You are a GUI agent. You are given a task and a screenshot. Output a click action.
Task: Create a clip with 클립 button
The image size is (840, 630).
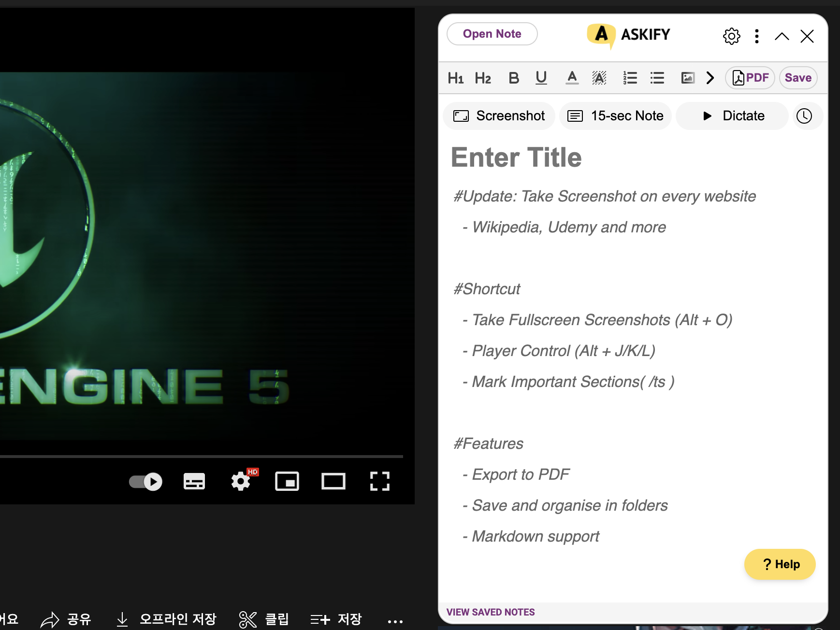[264, 619]
